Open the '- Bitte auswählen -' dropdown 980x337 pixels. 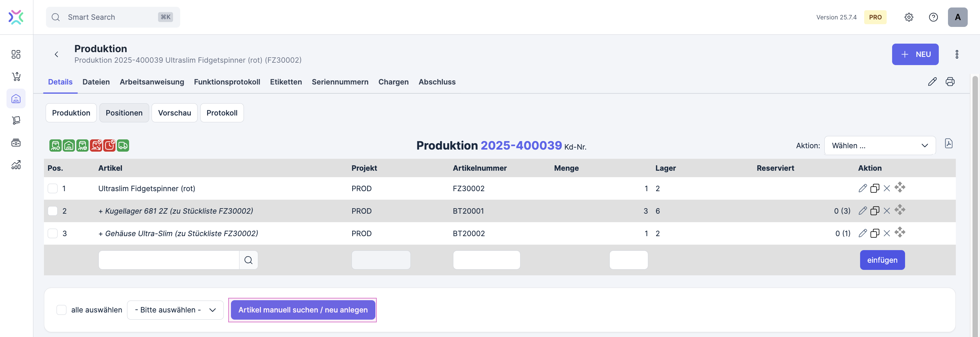pyautogui.click(x=175, y=310)
